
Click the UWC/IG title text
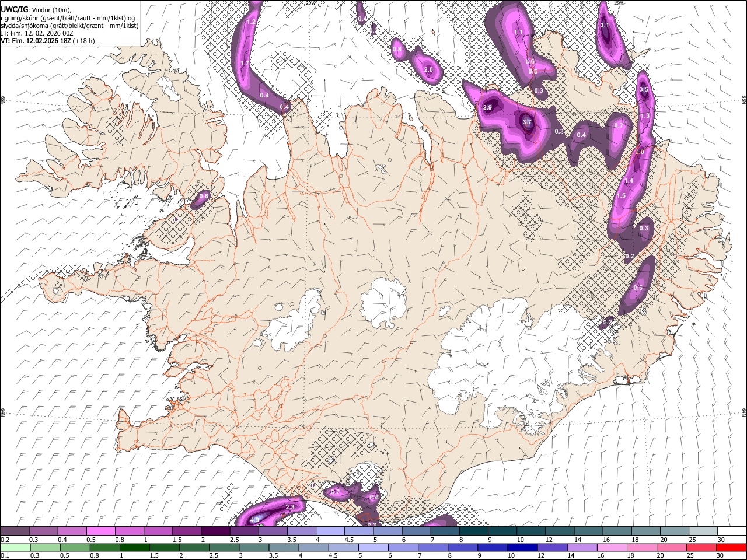(x=13, y=9)
